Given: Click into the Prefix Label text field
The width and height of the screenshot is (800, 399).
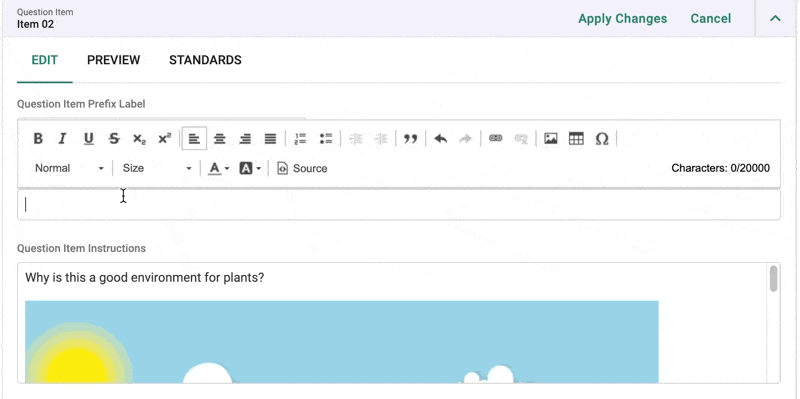Looking at the screenshot, I should click(x=399, y=205).
